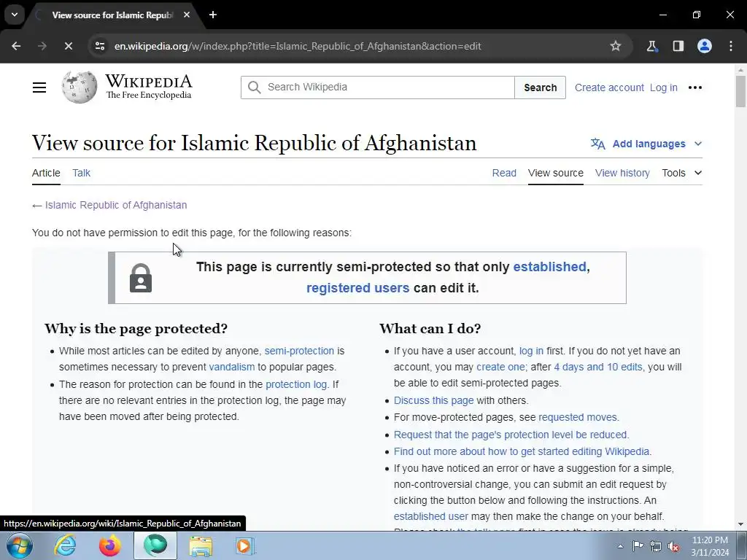747x560 pixels.
Task: Open the vandalism link
Action: click(232, 367)
